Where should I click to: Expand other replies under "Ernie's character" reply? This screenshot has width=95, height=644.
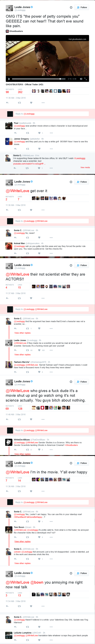(x=22, y=333)
